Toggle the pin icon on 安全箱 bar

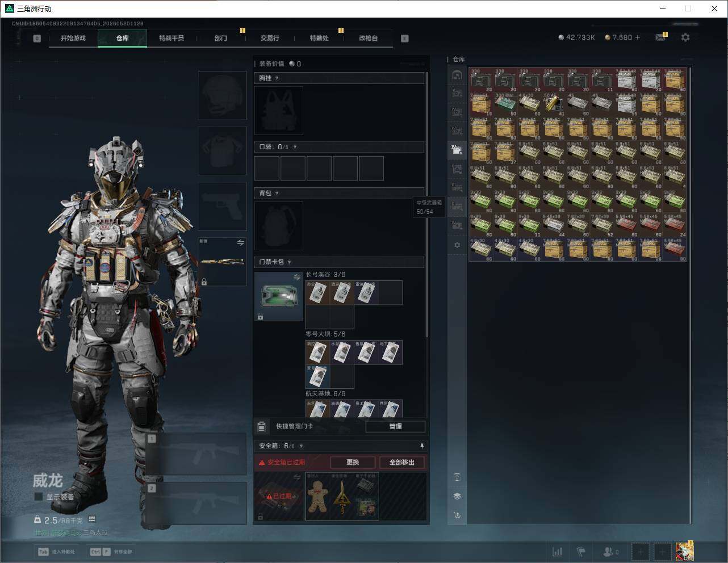[x=421, y=446]
